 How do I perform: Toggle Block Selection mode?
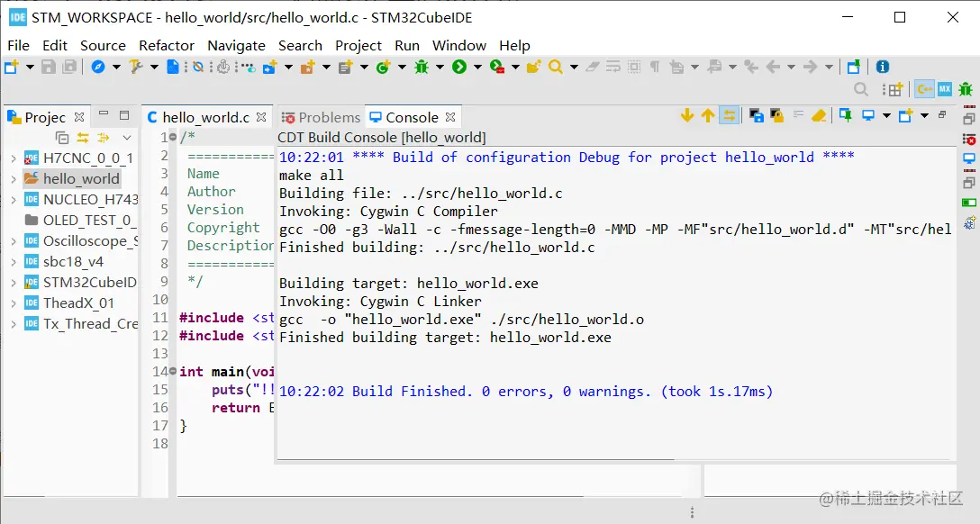[x=634, y=67]
